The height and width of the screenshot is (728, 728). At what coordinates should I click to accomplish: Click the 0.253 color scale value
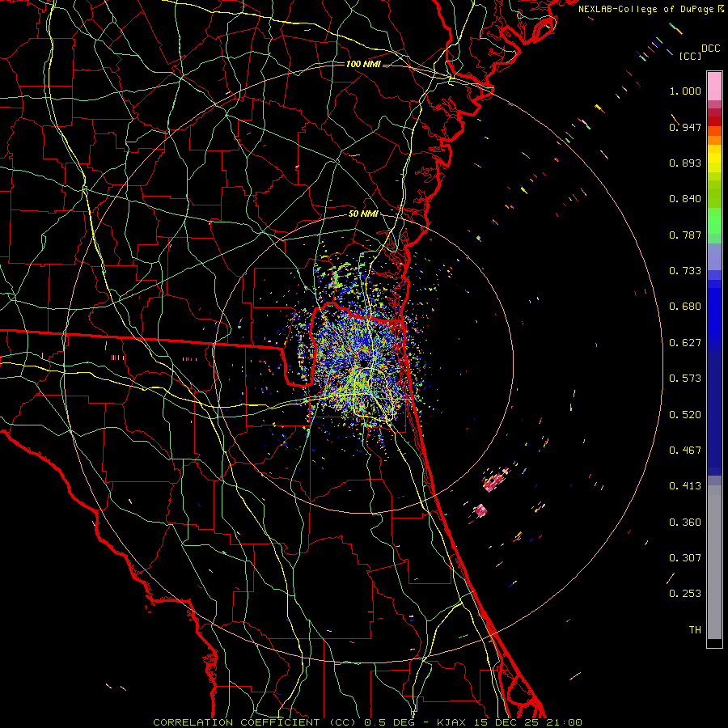click(685, 594)
